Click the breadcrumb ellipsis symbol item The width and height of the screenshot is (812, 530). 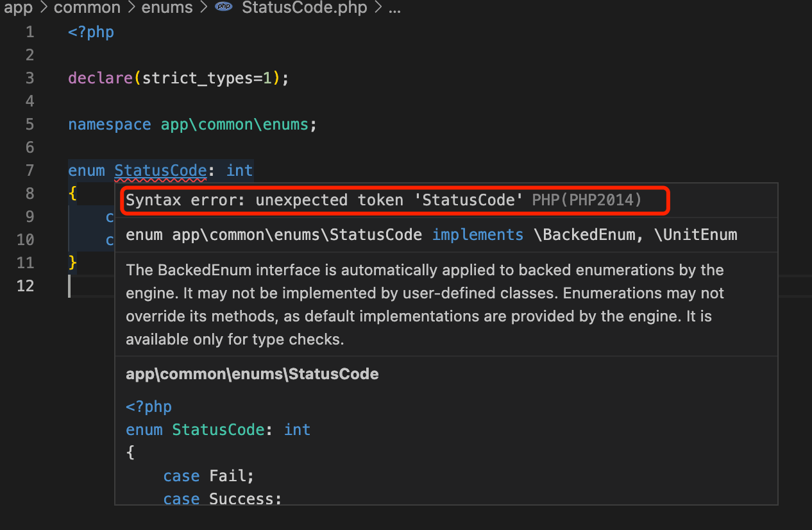395,8
